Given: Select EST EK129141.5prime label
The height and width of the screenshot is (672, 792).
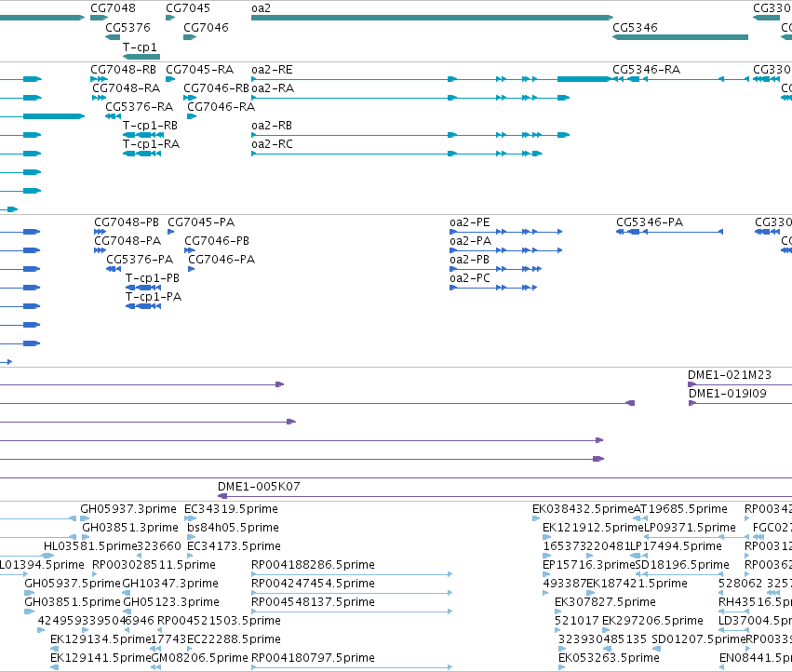Looking at the screenshot, I should [x=101, y=658].
